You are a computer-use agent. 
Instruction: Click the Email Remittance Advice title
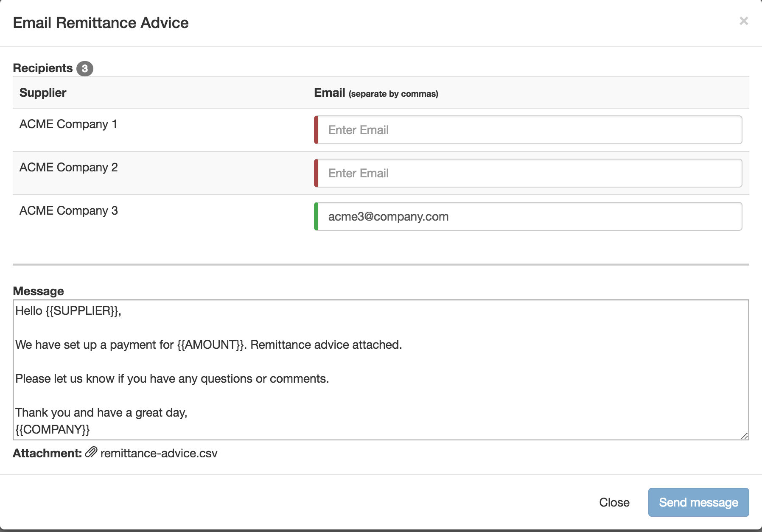pyautogui.click(x=101, y=22)
